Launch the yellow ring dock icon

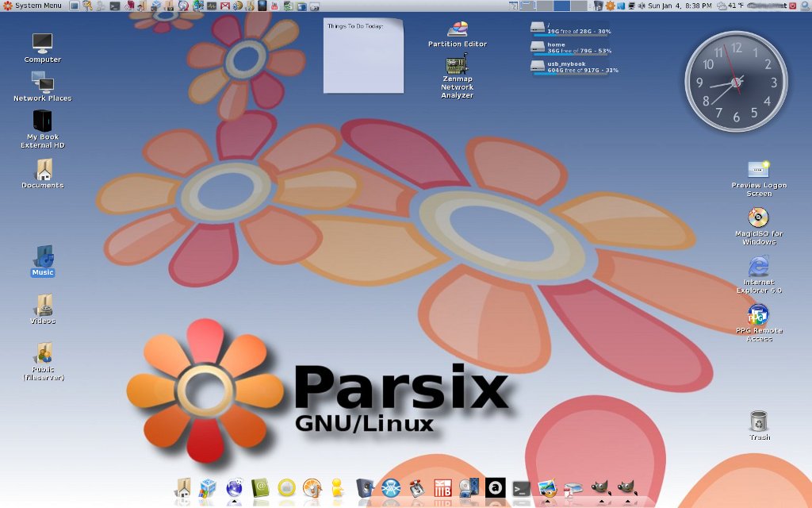click(x=286, y=488)
